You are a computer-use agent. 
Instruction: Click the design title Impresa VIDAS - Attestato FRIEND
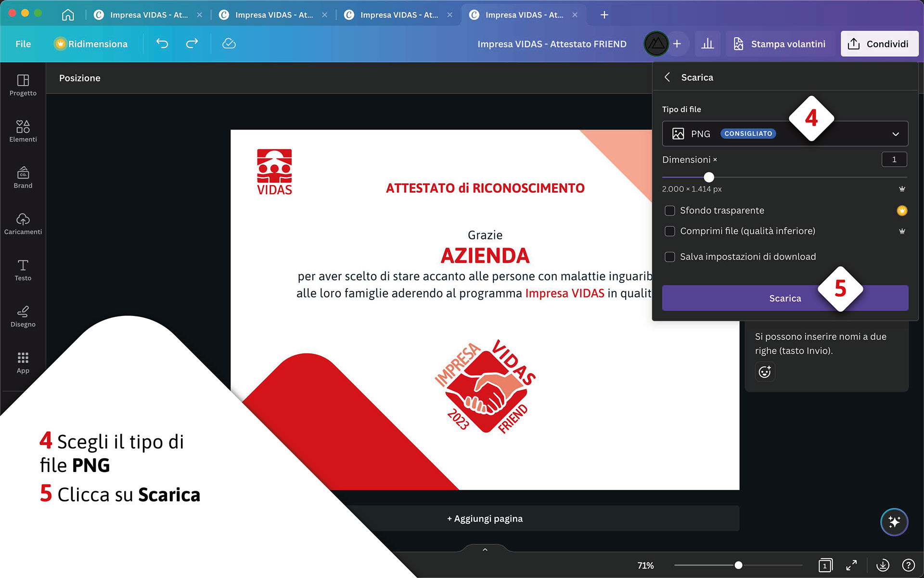(x=552, y=44)
